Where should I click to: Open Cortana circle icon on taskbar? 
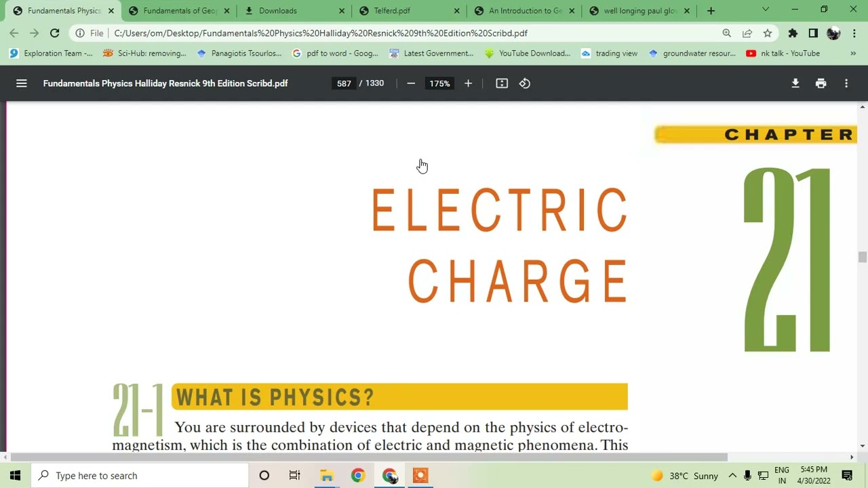point(264,475)
